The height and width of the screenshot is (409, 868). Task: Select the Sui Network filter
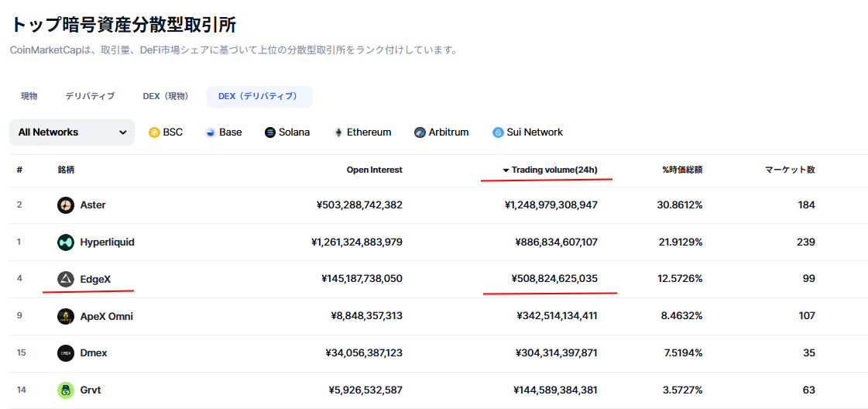coord(527,132)
